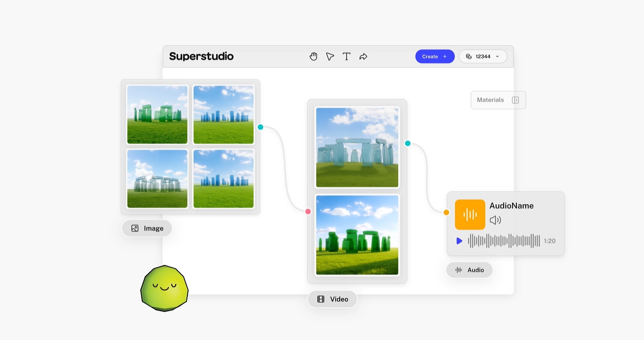Screen dimensions: 644x340
Task: Select the Text tool
Action: tap(347, 56)
